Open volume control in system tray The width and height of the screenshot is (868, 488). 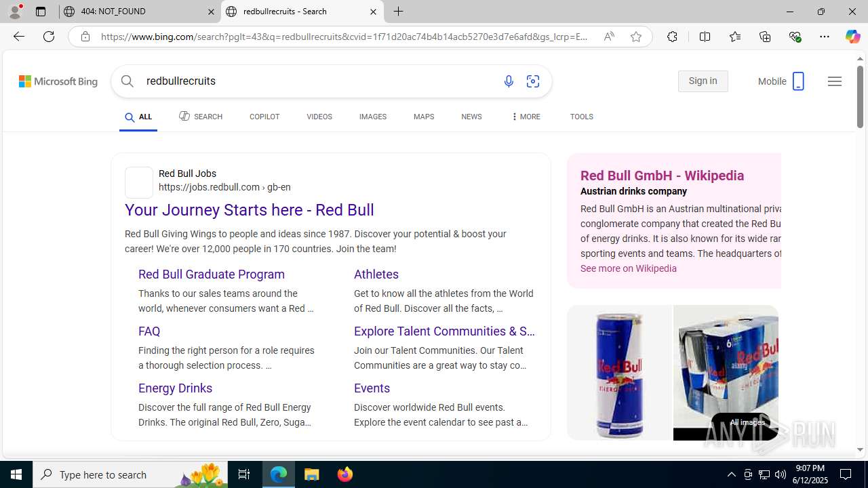coord(781,474)
